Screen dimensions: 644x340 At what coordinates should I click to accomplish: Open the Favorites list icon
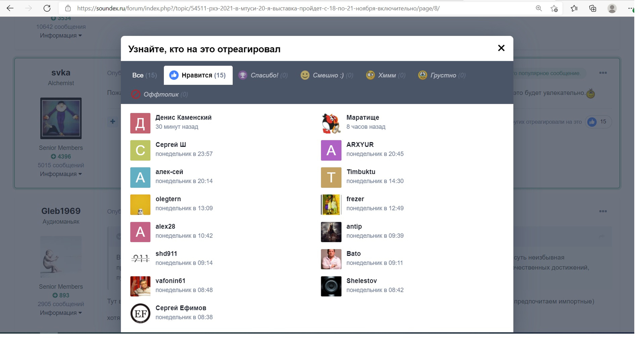tap(574, 8)
